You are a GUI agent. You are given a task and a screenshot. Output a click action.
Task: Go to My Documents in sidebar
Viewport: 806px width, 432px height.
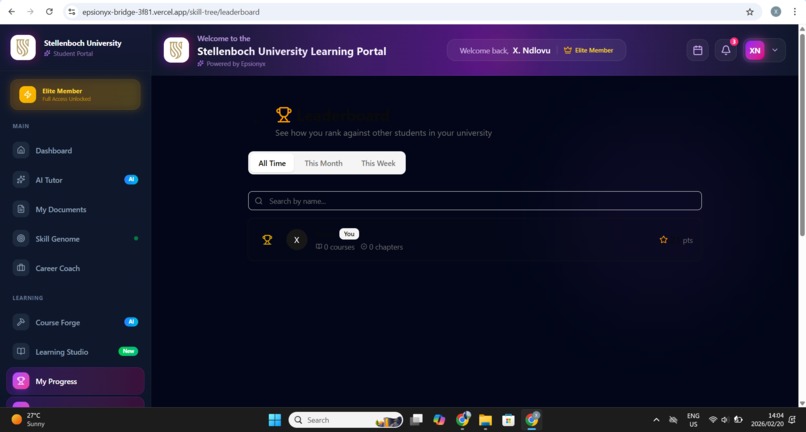(75, 209)
